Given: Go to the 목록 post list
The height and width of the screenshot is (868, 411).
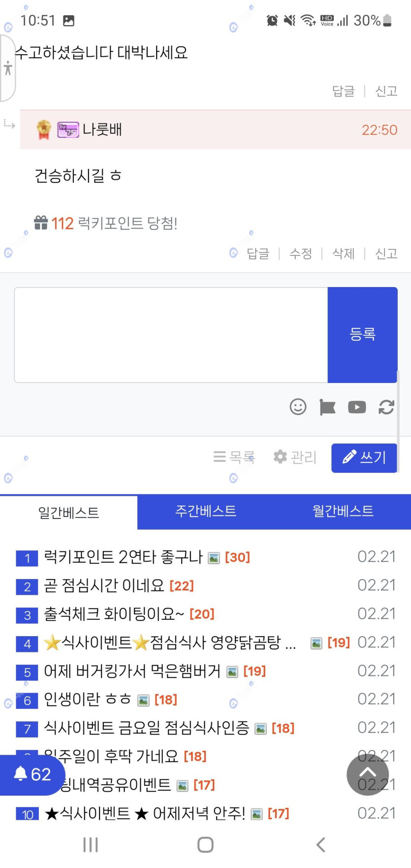Looking at the screenshot, I should click(234, 457).
